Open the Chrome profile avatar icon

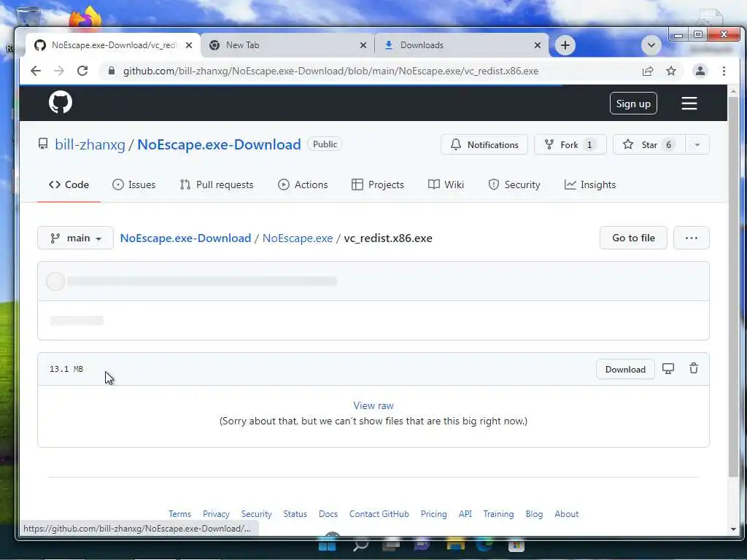tap(700, 71)
